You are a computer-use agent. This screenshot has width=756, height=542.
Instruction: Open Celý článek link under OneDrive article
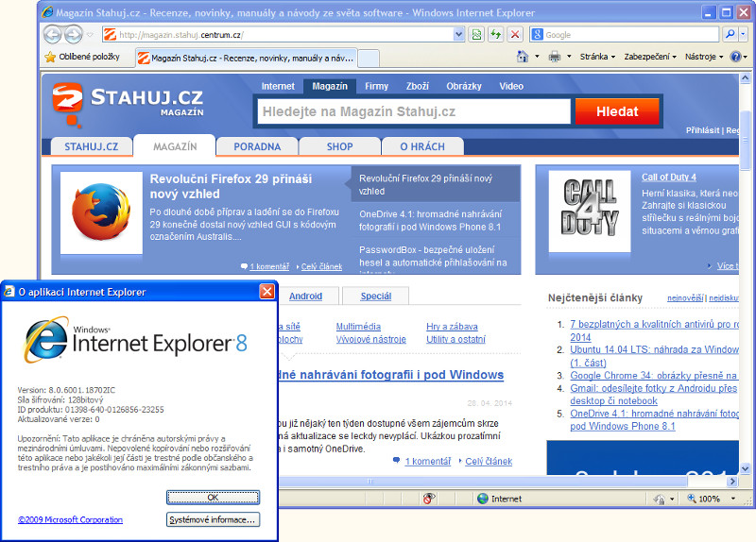[x=489, y=461]
